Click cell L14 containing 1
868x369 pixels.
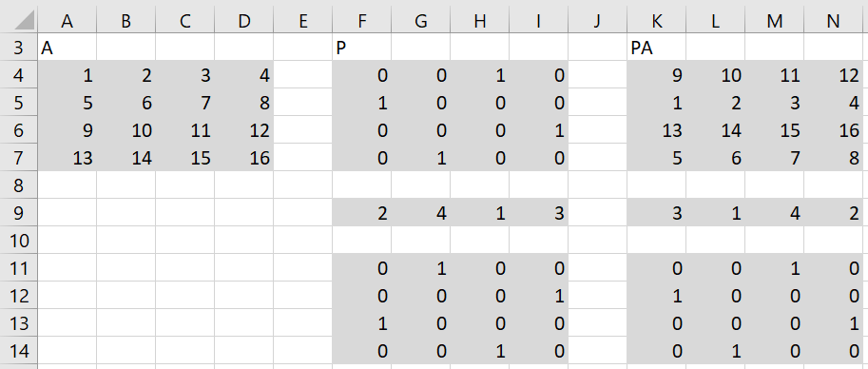click(716, 351)
